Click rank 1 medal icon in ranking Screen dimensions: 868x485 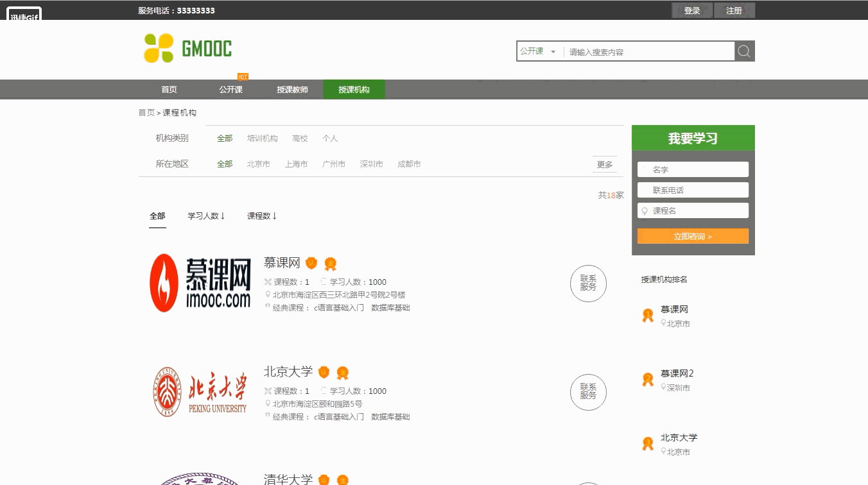(x=648, y=315)
